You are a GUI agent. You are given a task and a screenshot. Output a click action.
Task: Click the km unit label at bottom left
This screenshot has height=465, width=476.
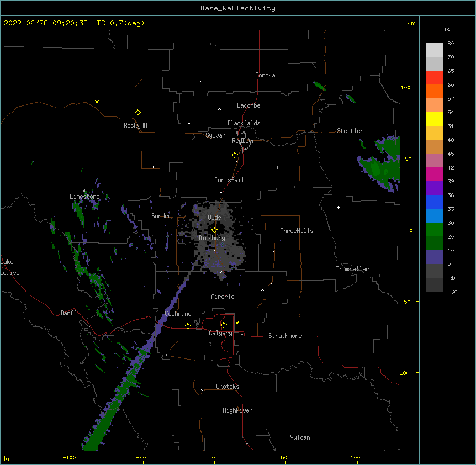tap(8, 459)
